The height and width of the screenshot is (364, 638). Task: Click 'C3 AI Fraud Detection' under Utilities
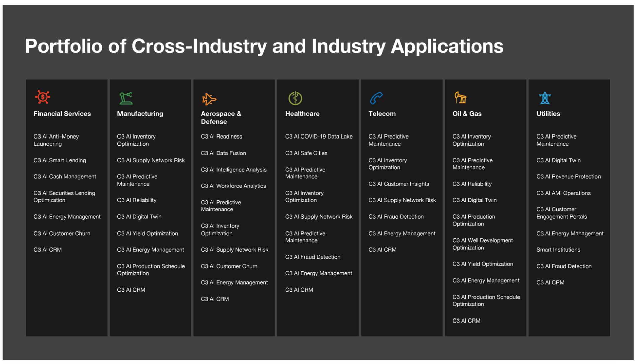pyautogui.click(x=564, y=266)
